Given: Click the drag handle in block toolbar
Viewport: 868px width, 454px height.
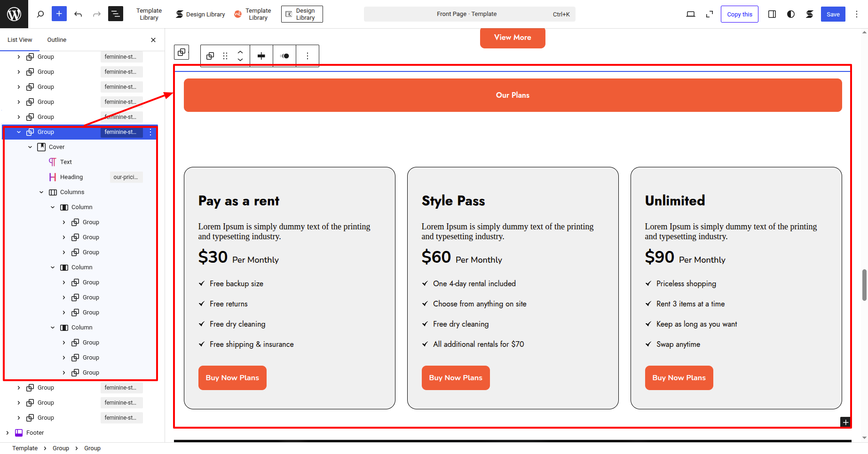Looking at the screenshot, I should [x=225, y=56].
